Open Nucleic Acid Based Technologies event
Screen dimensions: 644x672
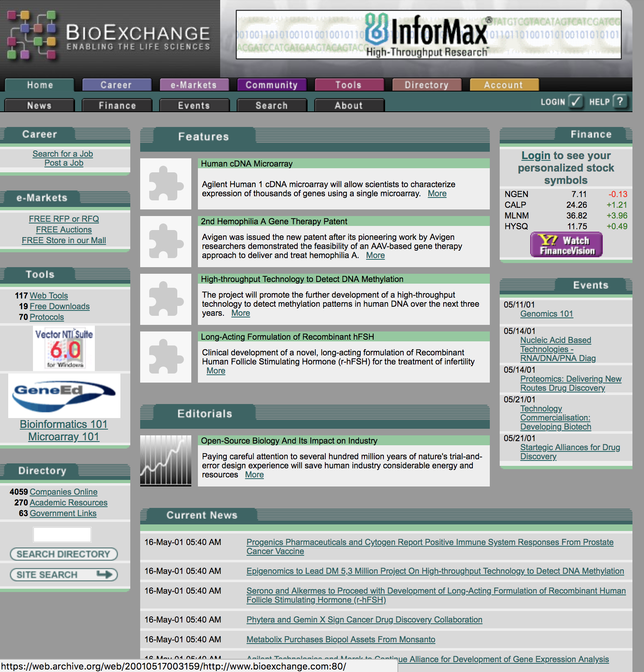pyautogui.click(x=558, y=349)
